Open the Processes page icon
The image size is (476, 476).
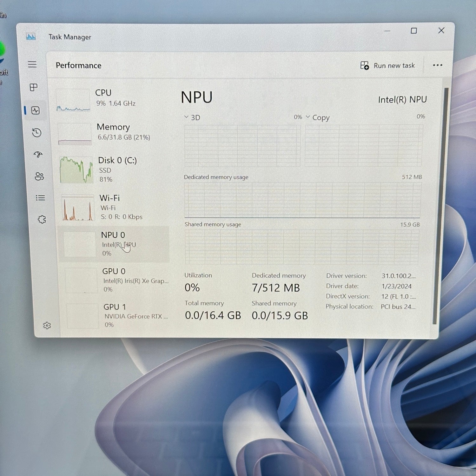click(x=34, y=87)
